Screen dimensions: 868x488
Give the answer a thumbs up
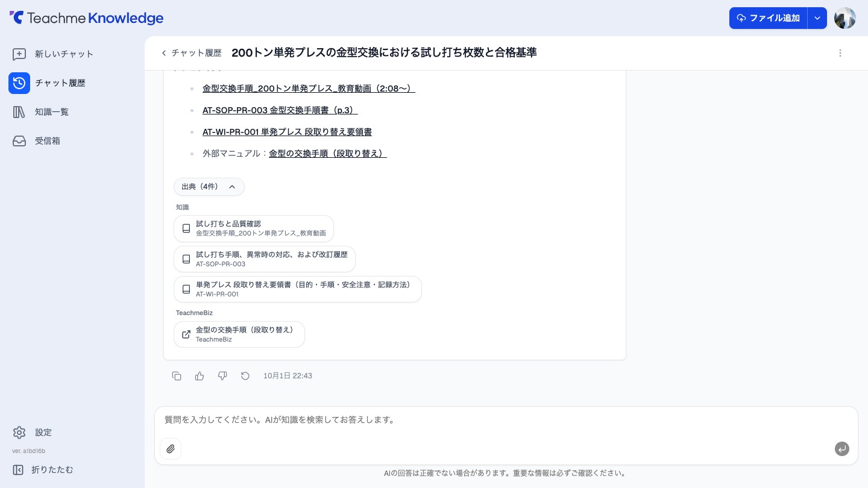200,376
